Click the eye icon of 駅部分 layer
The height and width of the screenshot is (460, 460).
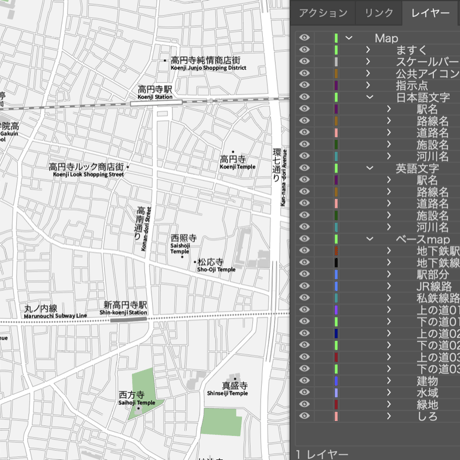point(304,274)
